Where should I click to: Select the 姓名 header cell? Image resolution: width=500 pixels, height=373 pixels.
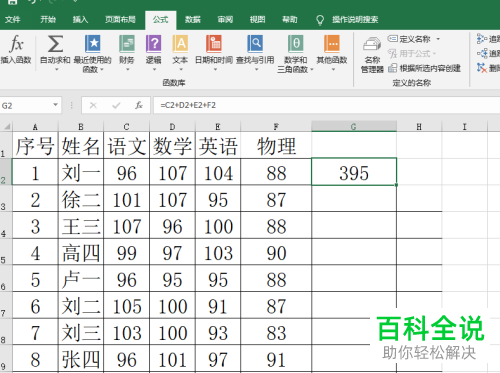pyautogui.click(x=81, y=145)
